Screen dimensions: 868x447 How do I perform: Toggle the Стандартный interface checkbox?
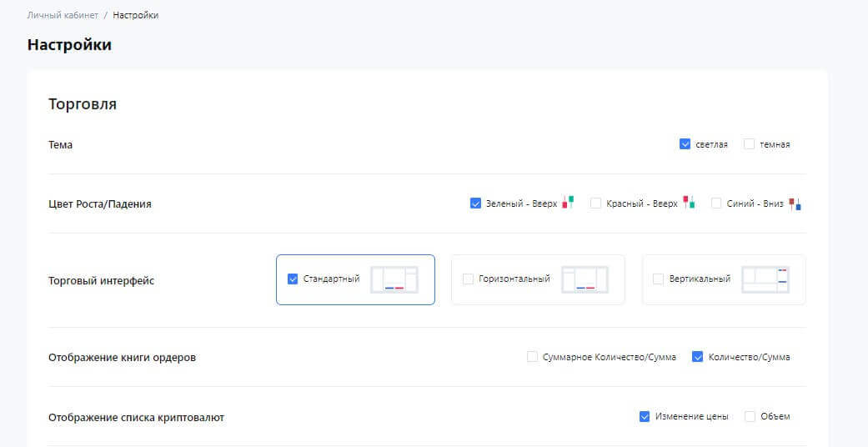[x=293, y=279]
